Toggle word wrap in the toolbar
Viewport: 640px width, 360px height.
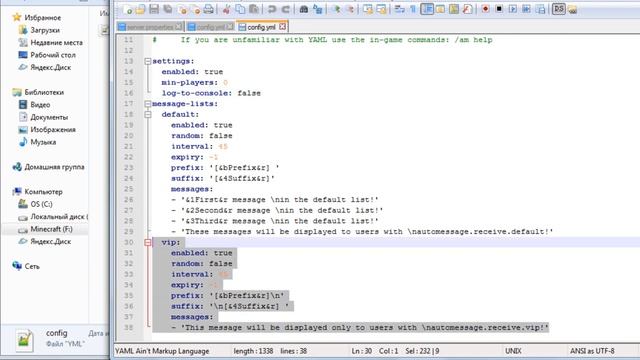[399, 9]
